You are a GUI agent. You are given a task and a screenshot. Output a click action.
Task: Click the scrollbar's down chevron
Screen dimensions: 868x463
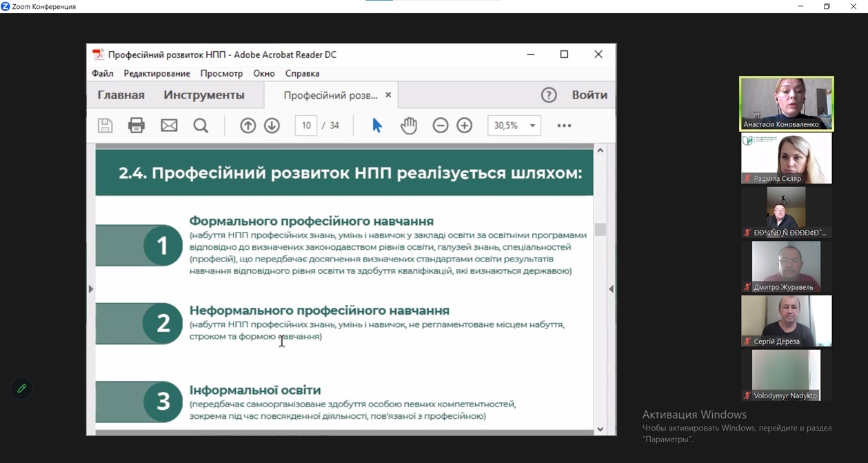(599, 428)
